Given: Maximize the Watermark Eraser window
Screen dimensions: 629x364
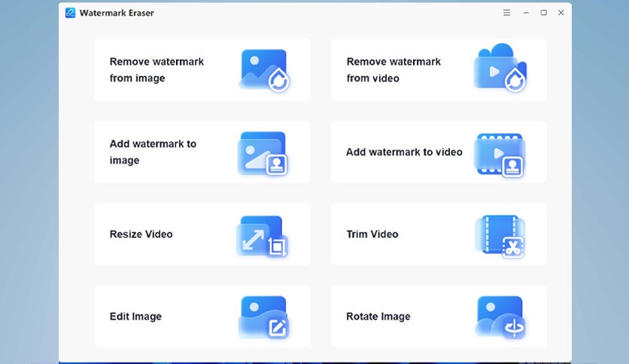Looking at the screenshot, I should pos(543,13).
